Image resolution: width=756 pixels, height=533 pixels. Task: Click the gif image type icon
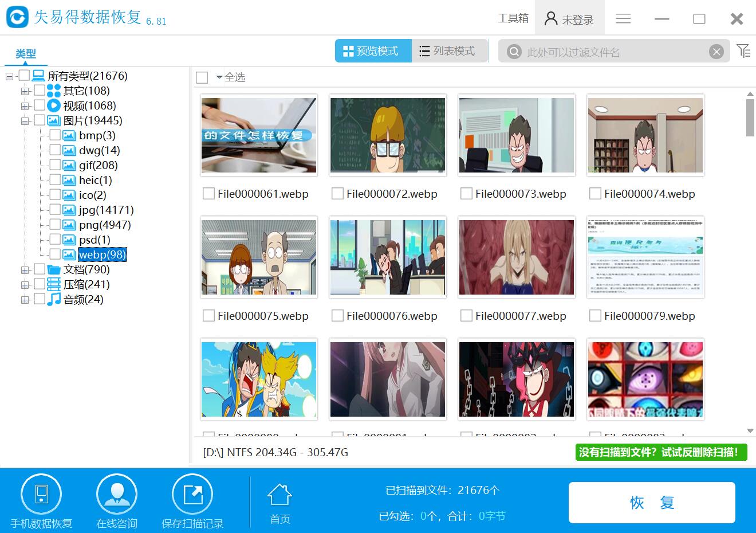(x=69, y=165)
